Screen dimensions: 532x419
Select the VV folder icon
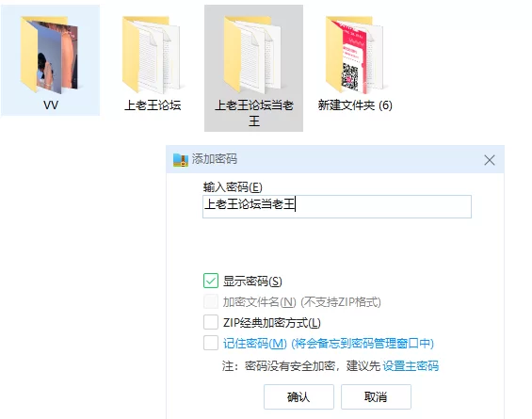[49, 55]
